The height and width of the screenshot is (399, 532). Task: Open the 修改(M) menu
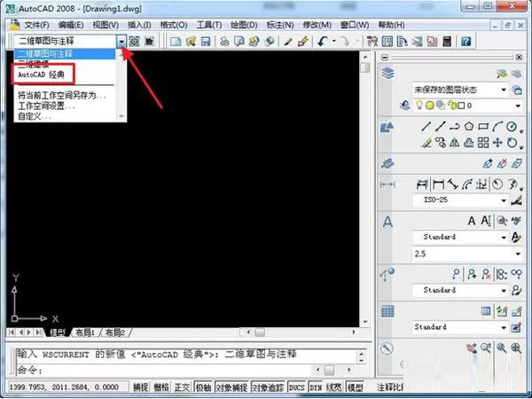[x=317, y=25]
